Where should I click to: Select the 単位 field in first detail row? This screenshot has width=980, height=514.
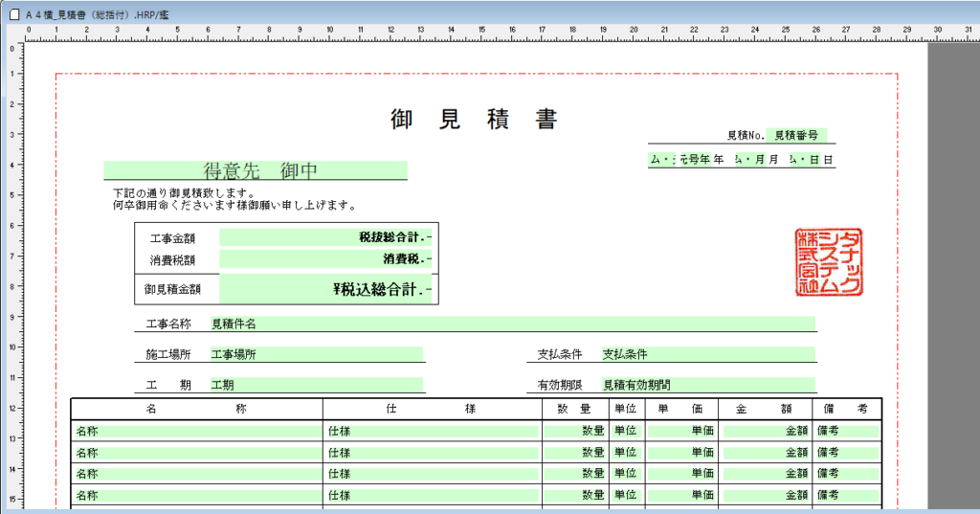[626, 431]
